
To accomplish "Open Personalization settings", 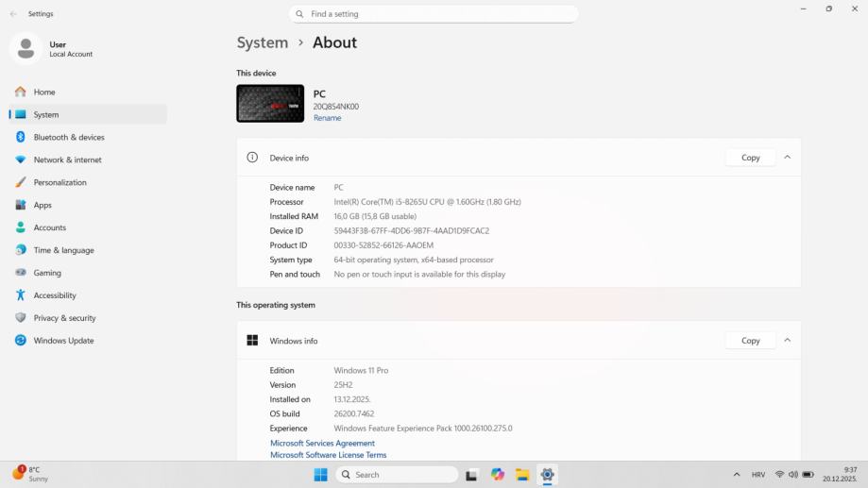I will [88, 182].
